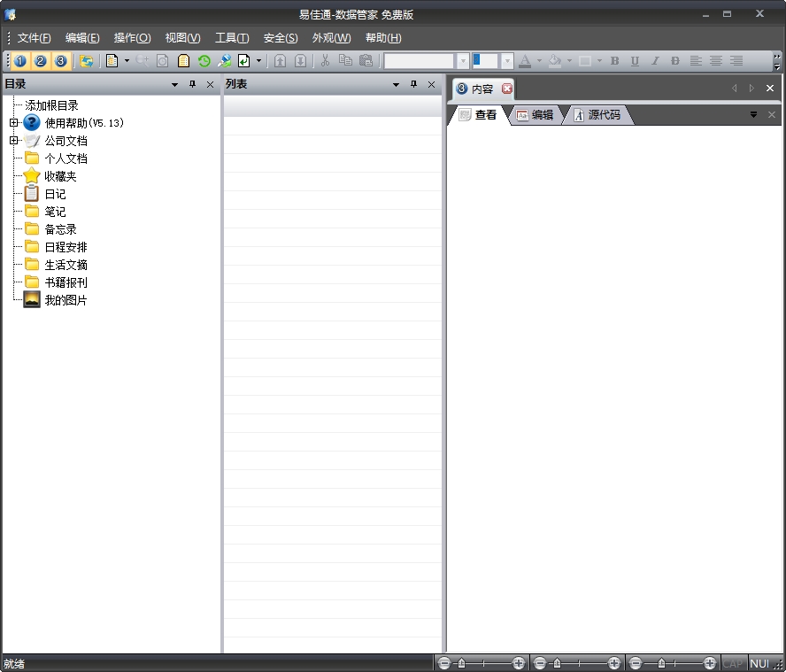This screenshot has height=672, width=786.
Task: Click the paint bucket fill color icon
Action: 555,61
